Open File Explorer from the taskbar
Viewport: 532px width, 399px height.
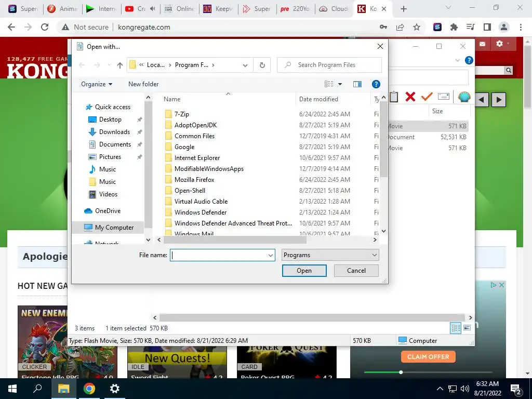tap(64, 389)
